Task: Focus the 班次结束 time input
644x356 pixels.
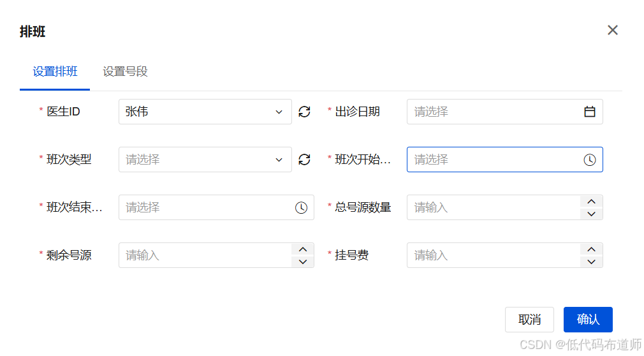Action: [x=216, y=207]
